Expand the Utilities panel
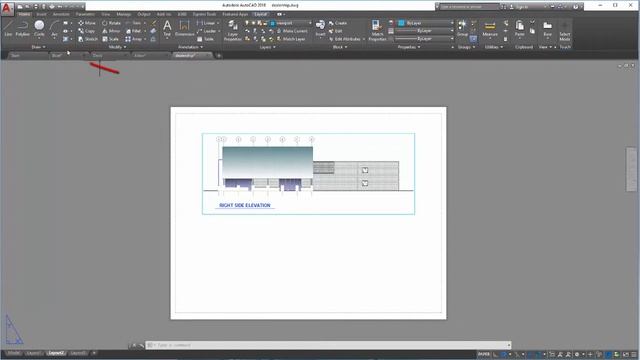640x360 pixels. (493, 47)
